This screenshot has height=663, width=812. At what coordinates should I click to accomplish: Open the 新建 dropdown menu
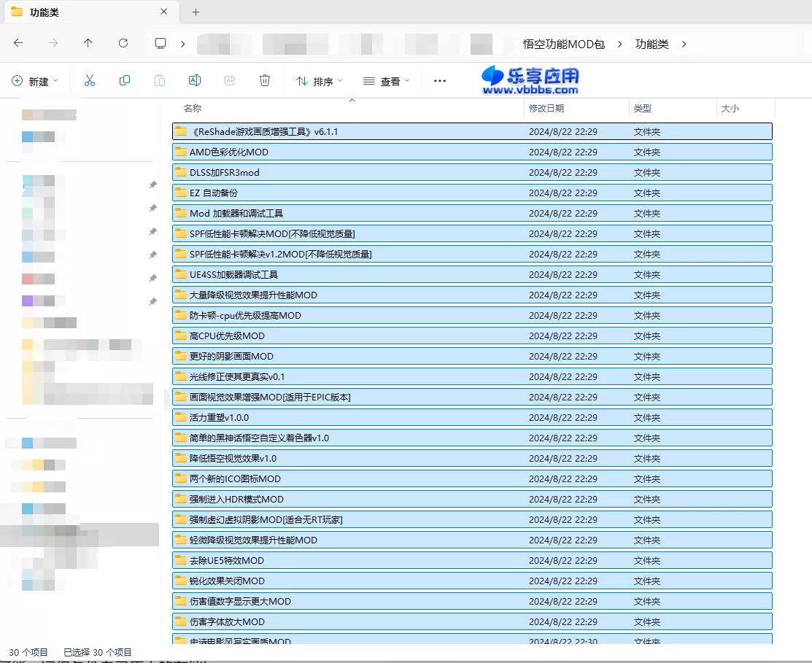pos(36,81)
